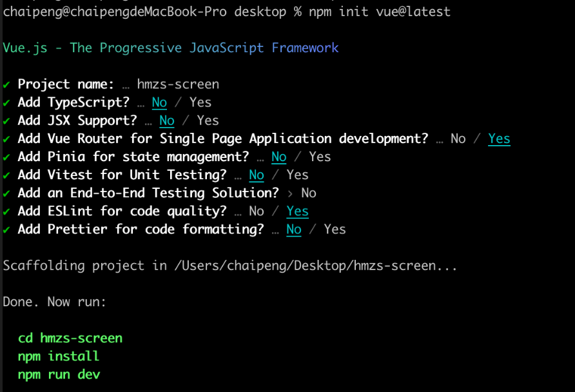The height and width of the screenshot is (392, 575).
Task: Click the 'Add ESLint for code quality?' prompt
Action: coord(122,211)
